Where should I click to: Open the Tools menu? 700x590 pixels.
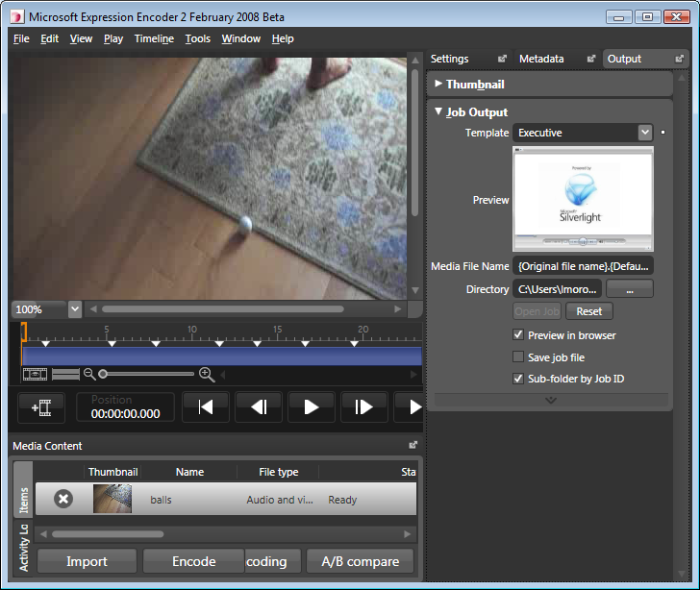click(198, 38)
